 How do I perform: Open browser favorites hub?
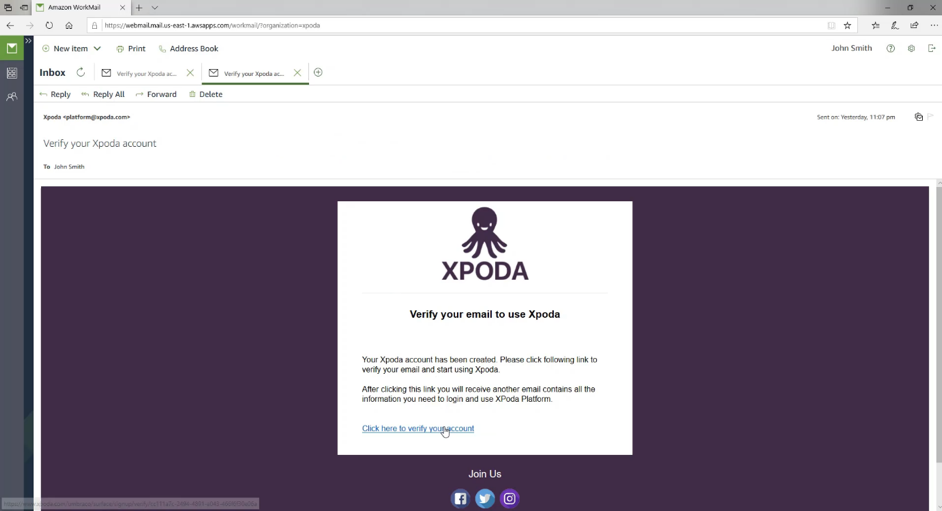point(875,25)
